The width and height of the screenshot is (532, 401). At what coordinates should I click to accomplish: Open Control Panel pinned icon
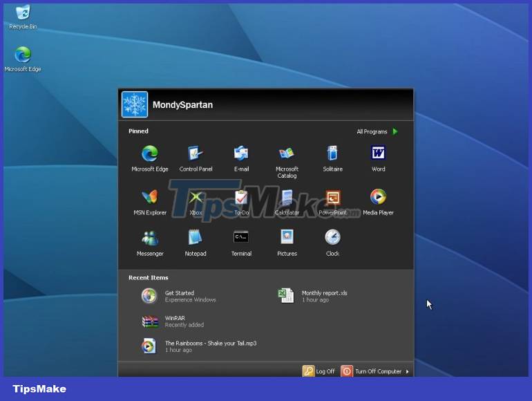196,158
